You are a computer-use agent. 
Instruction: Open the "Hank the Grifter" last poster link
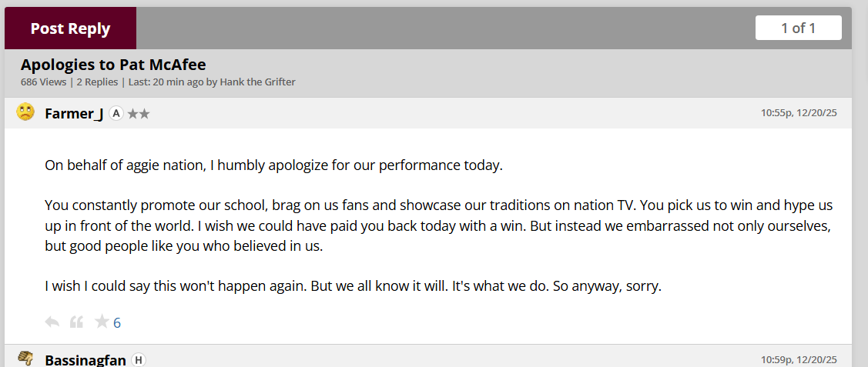coord(257,82)
